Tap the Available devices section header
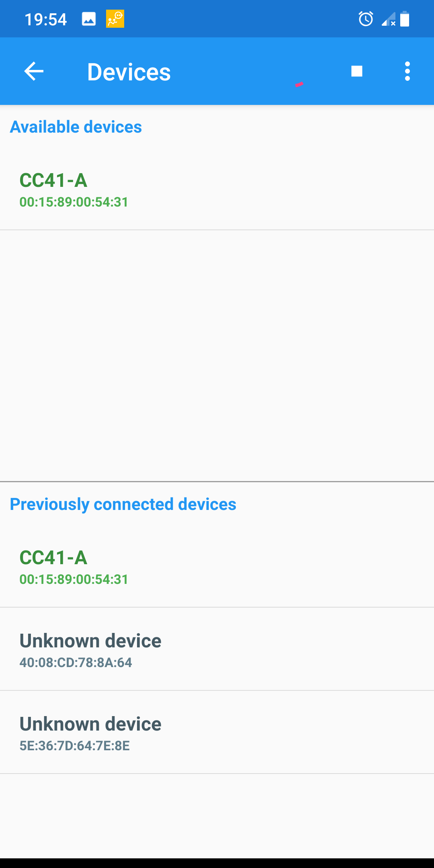This screenshot has height=868, width=434. (x=76, y=127)
